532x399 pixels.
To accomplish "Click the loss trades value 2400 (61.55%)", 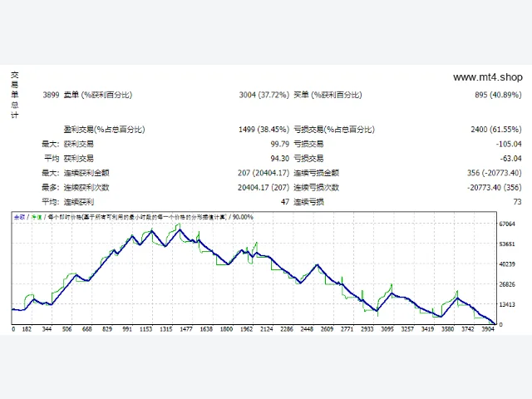I will click(x=496, y=130).
